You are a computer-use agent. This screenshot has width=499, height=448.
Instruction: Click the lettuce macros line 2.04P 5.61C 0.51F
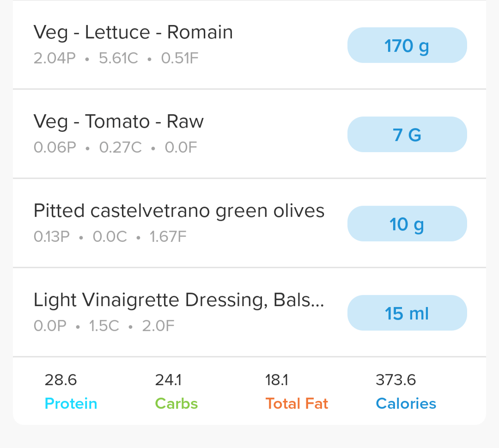coord(116,59)
